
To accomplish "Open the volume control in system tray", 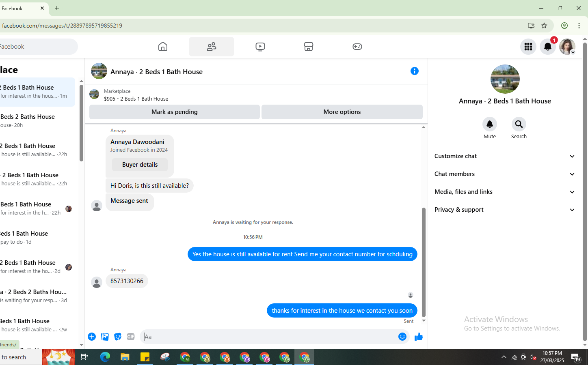I will click(533, 357).
